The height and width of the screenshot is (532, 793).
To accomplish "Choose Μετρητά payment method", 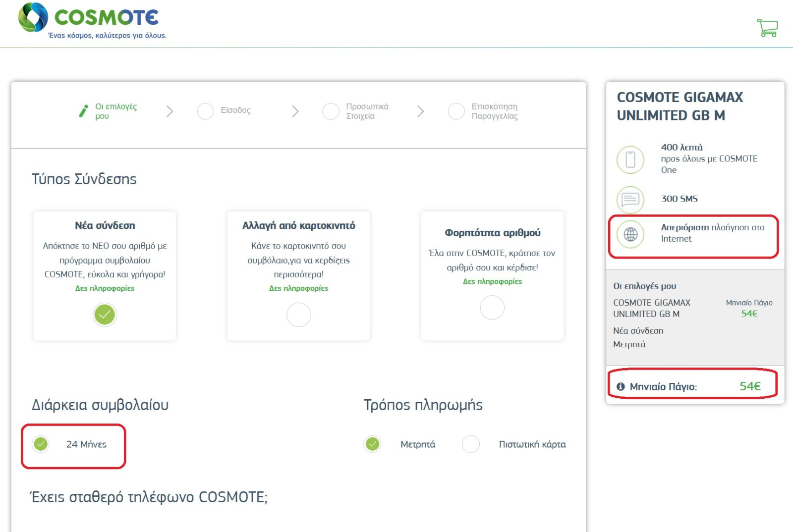I will click(372, 444).
